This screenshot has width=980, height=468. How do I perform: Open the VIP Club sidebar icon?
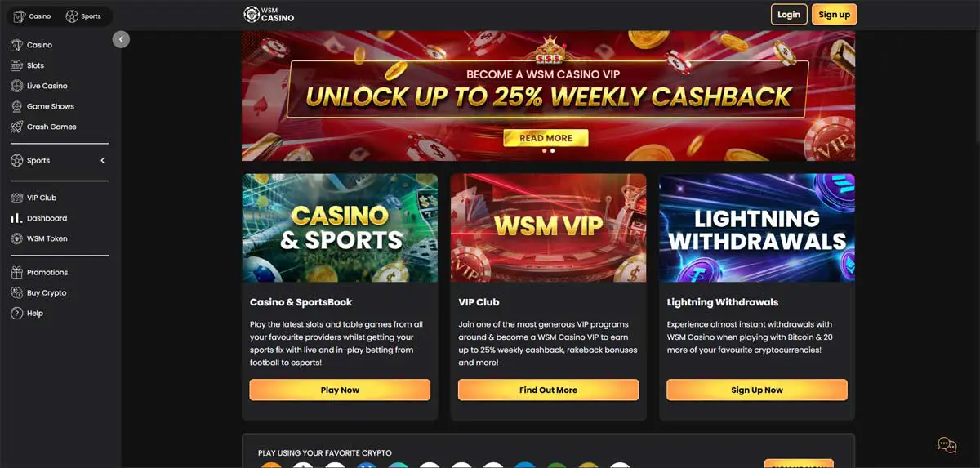pos(16,198)
